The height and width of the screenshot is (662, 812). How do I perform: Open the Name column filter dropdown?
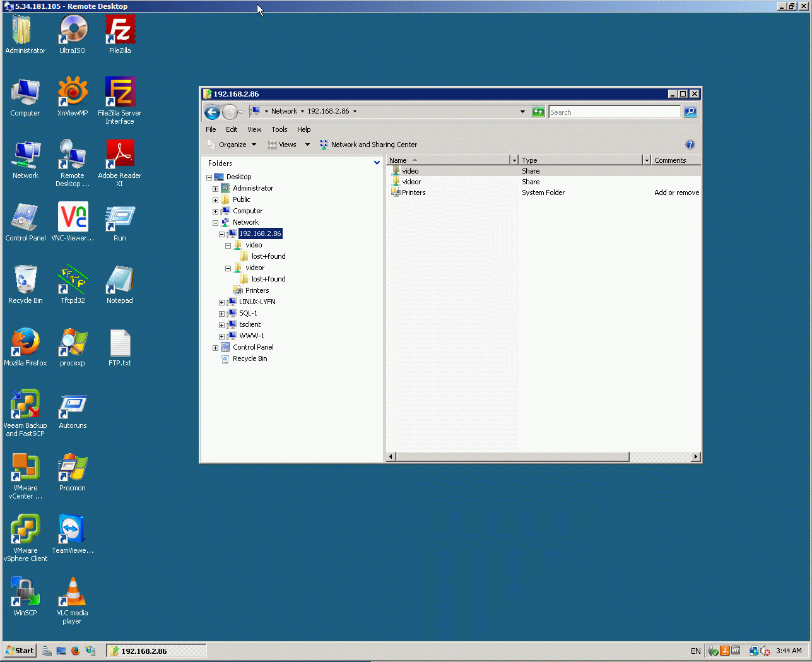pyautogui.click(x=515, y=160)
